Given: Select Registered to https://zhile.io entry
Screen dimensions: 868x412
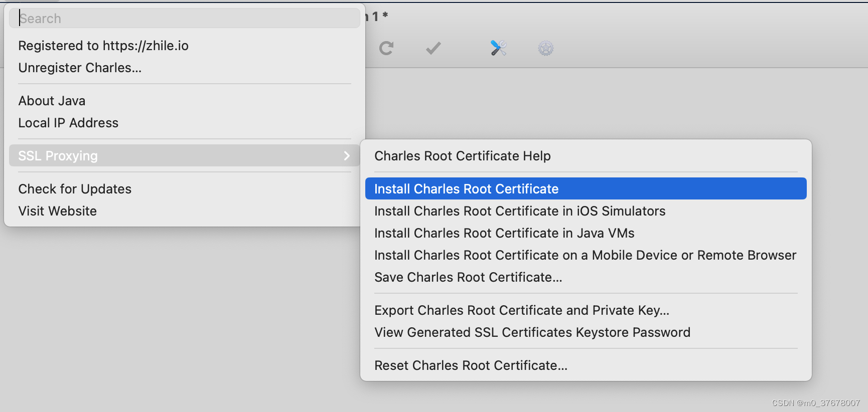Looking at the screenshot, I should point(185,46).
